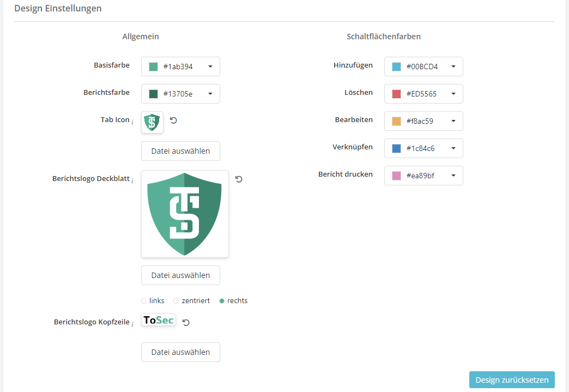Reset the Berichtslogo Deckblatt image
The height and width of the screenshot is (392, 569).
click(x=239, y=179)
